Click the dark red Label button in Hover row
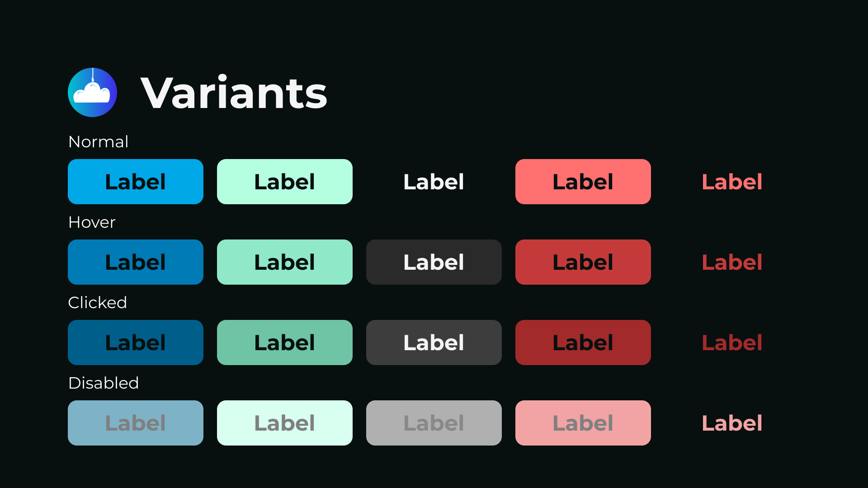 pos(583,262)
